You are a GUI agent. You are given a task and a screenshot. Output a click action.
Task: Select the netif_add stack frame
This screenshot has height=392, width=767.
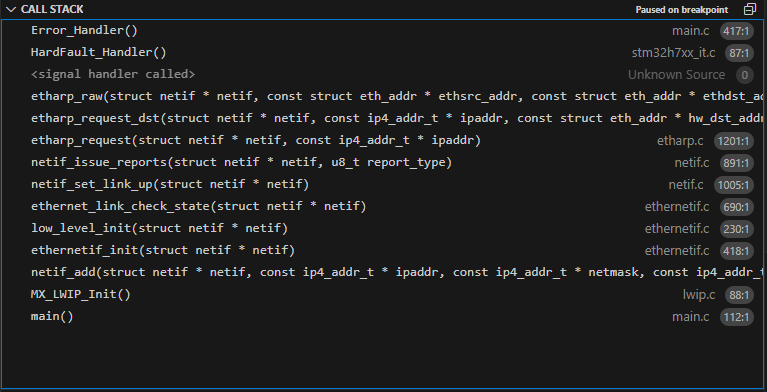coord(384,273)
